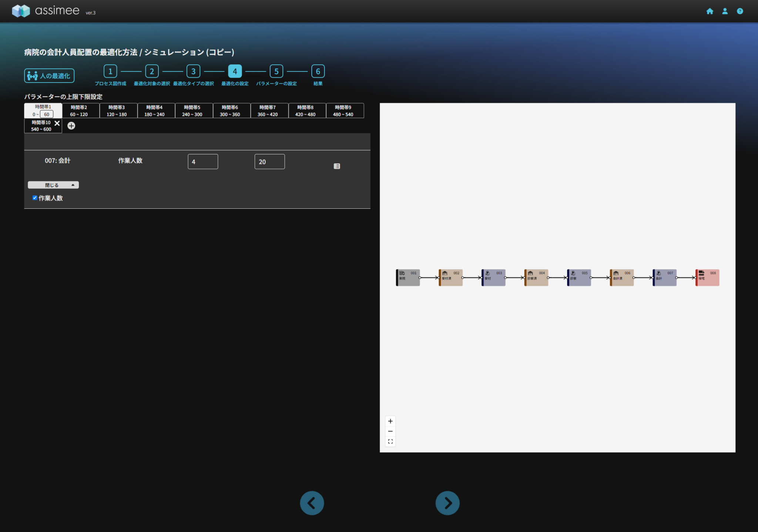Go back with previous arrow button

coord(312,503)
